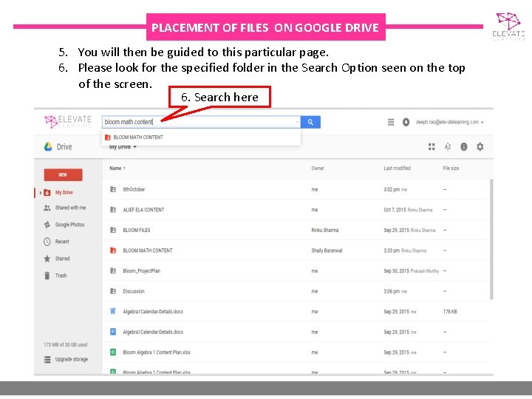
Task: Click the 3:02 pm modified time
Action: (x=392, y=189)
